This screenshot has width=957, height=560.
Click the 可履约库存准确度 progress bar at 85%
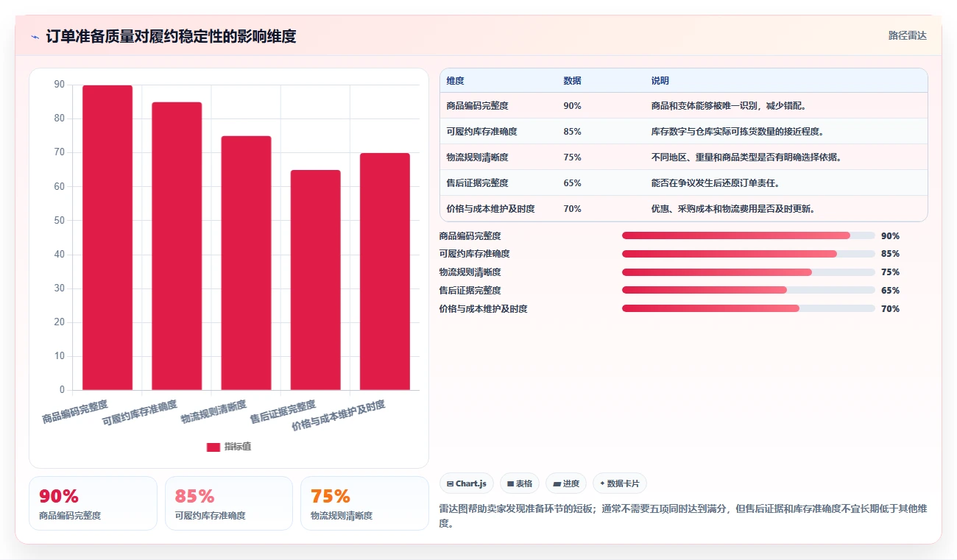click(749, 254)
